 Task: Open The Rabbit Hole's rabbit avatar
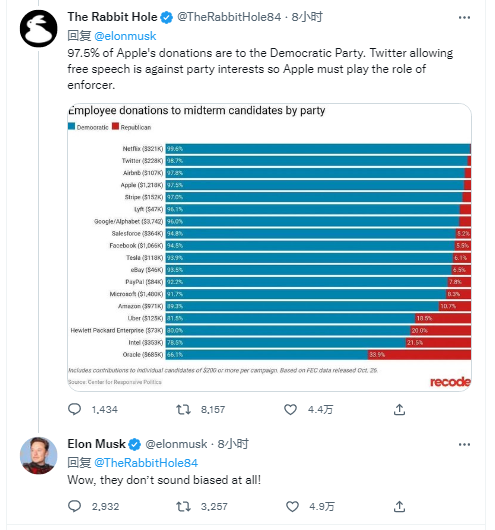(39, 28)
